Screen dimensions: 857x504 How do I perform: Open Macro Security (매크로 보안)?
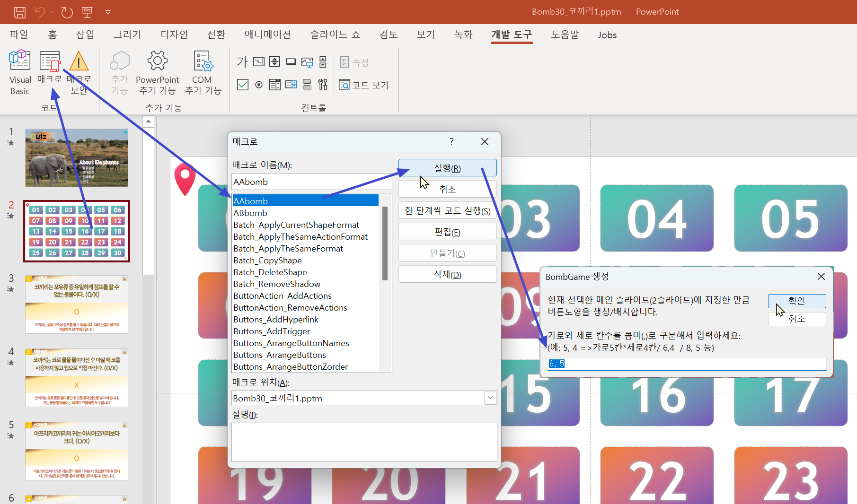(79, 73)
